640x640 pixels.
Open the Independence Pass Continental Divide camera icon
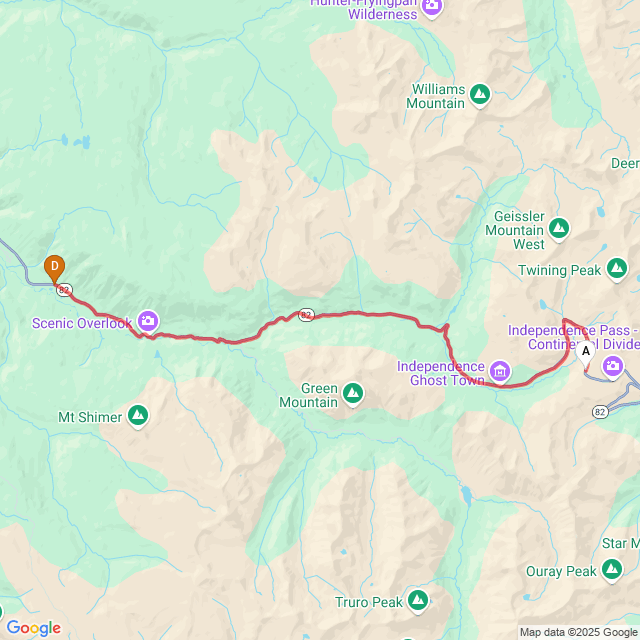tap(612, 367)
